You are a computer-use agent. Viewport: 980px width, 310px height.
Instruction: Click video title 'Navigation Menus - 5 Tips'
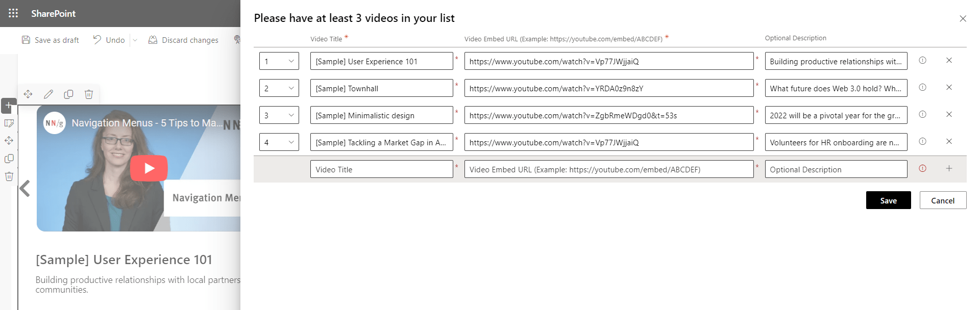click(147, 123)
